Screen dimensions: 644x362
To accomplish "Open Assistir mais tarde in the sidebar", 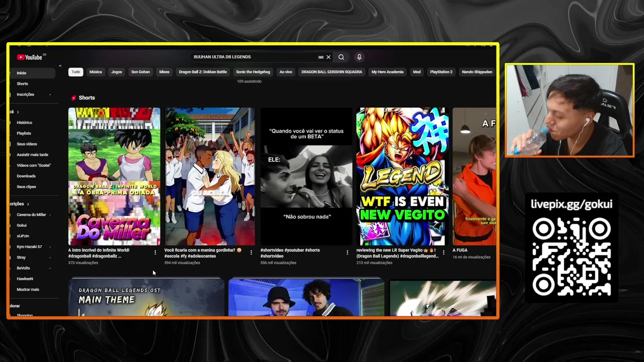I will [x=32, y=155].
